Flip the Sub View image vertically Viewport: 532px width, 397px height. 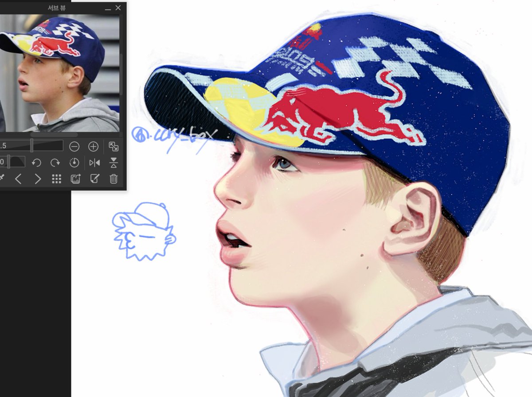coord(113,163)
